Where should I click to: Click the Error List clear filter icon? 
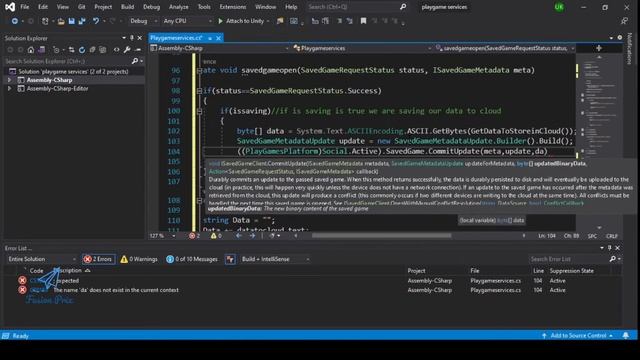point(230,259)
